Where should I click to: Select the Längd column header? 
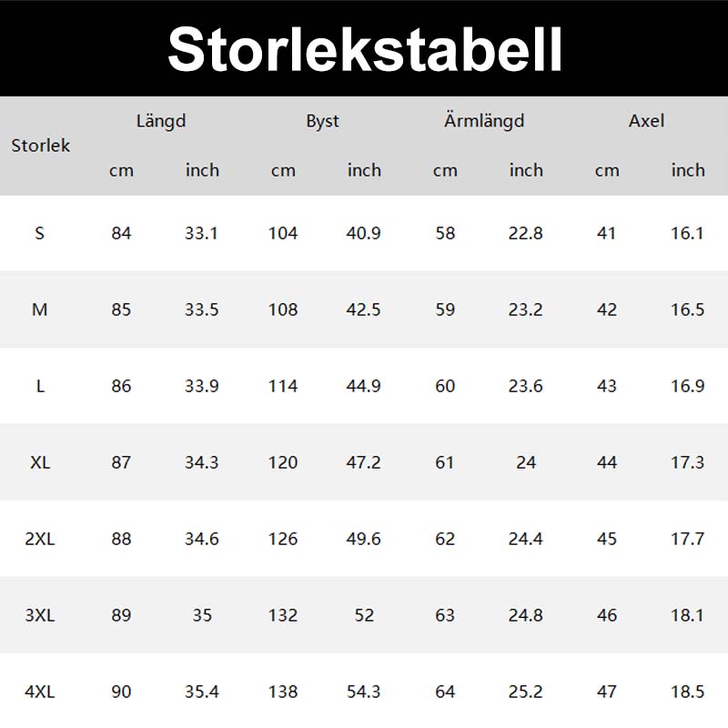coord(161,121)
